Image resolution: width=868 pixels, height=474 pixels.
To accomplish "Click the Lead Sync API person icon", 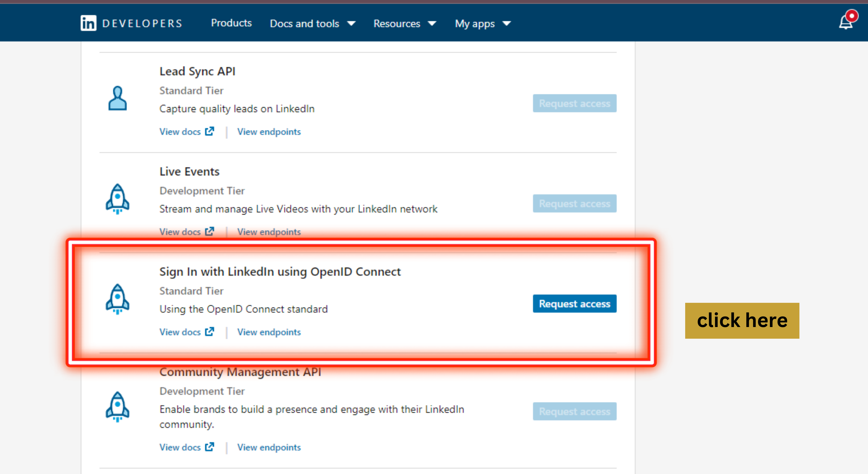I will [x=117, y=98].
